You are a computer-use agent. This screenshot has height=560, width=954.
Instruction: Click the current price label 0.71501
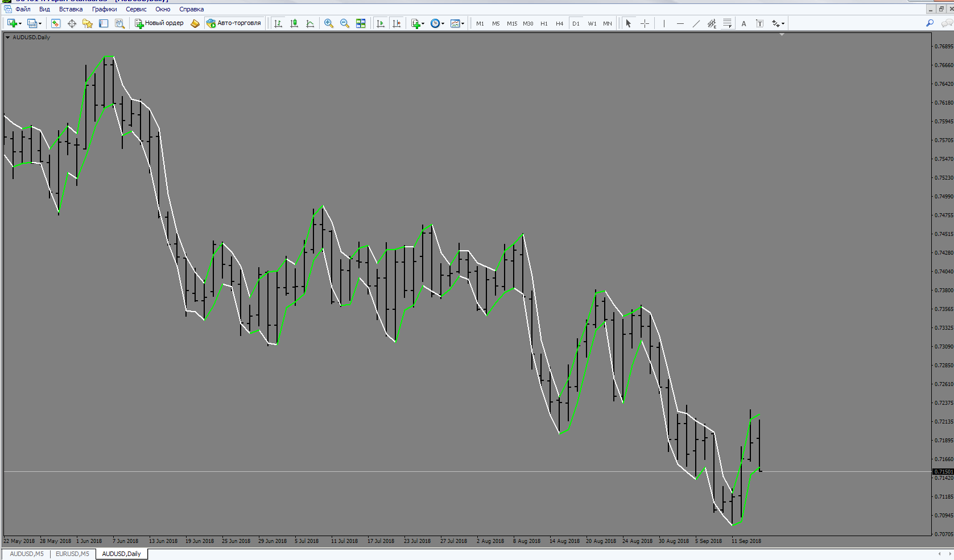point(944,472)
